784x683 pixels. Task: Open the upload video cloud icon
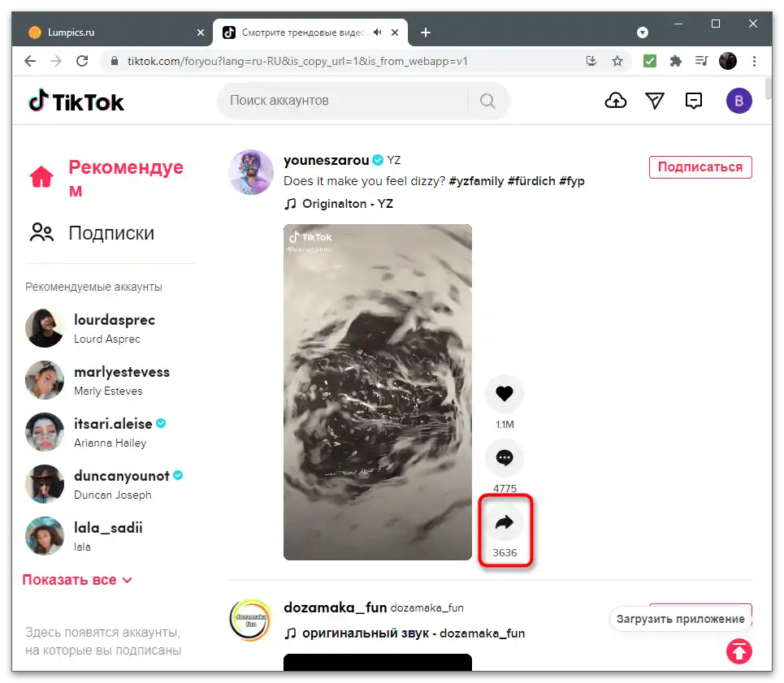pyautogui.click(x=616, y=101)
